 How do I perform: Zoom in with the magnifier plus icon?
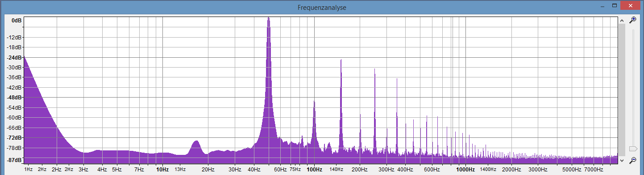coord(632,20)
